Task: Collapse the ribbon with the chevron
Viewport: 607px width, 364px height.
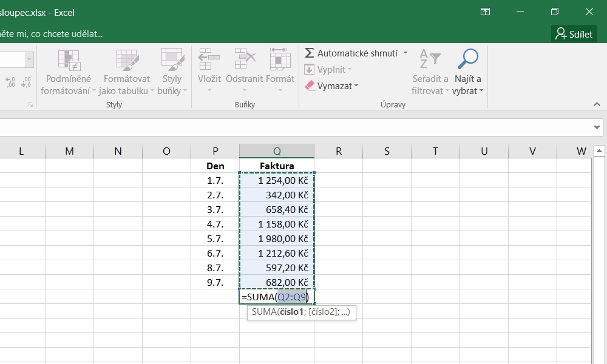Action: [x=597, y=104]
